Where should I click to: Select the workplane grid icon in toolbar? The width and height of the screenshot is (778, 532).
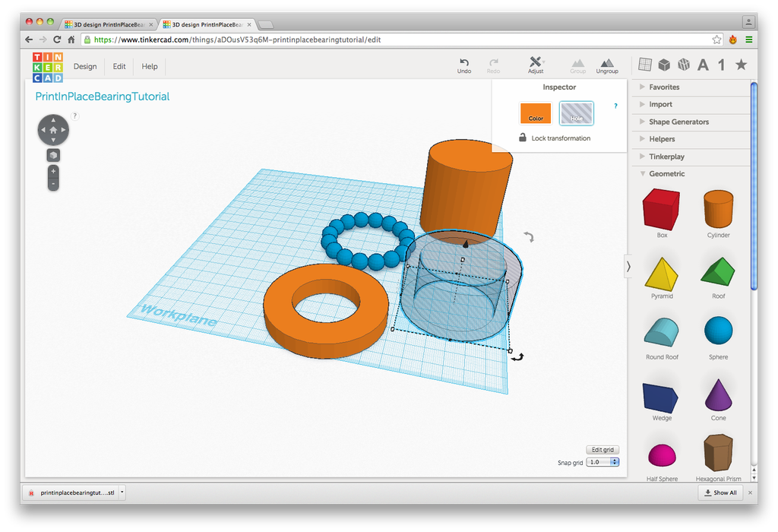coord(645,64)
